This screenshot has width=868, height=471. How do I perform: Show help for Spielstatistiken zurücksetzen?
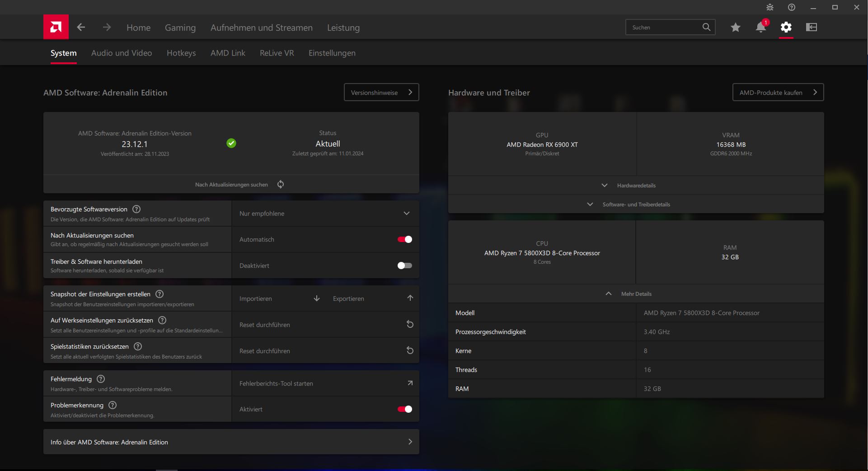(x=138, y=346)
